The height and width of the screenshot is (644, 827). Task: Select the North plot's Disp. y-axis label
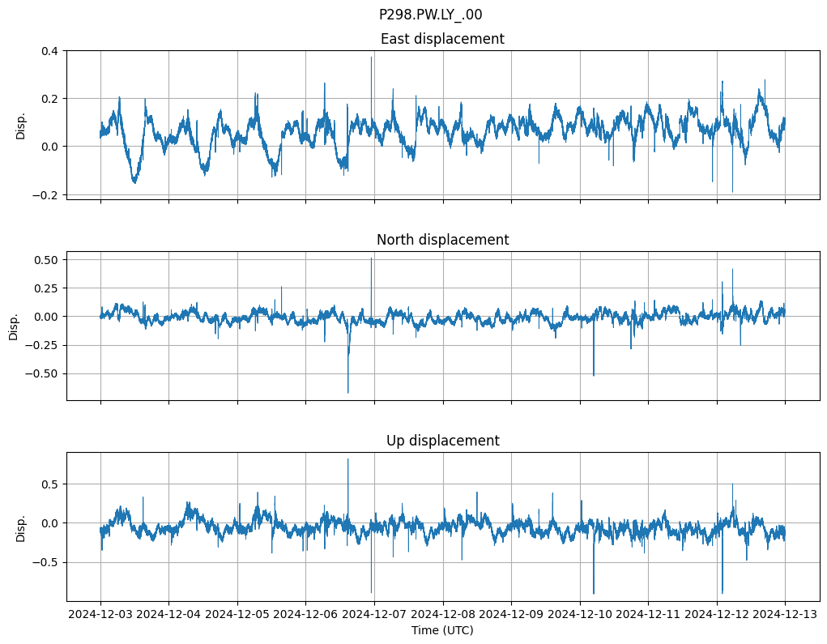pyautogui.click(x=15, y=326)
